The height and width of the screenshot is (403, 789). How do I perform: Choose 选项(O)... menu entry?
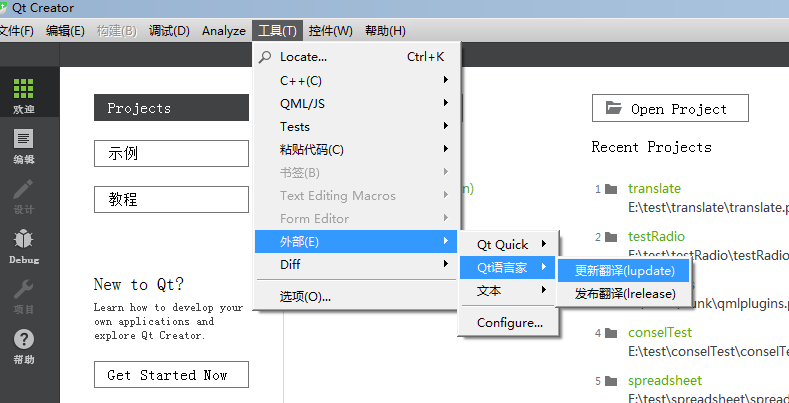click(x=357, y=296)
